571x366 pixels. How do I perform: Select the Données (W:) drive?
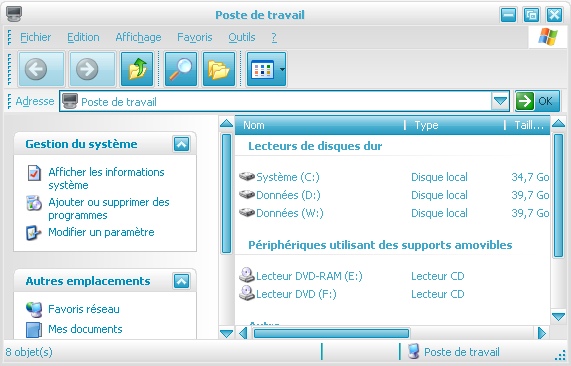click(x=281, y=213)
